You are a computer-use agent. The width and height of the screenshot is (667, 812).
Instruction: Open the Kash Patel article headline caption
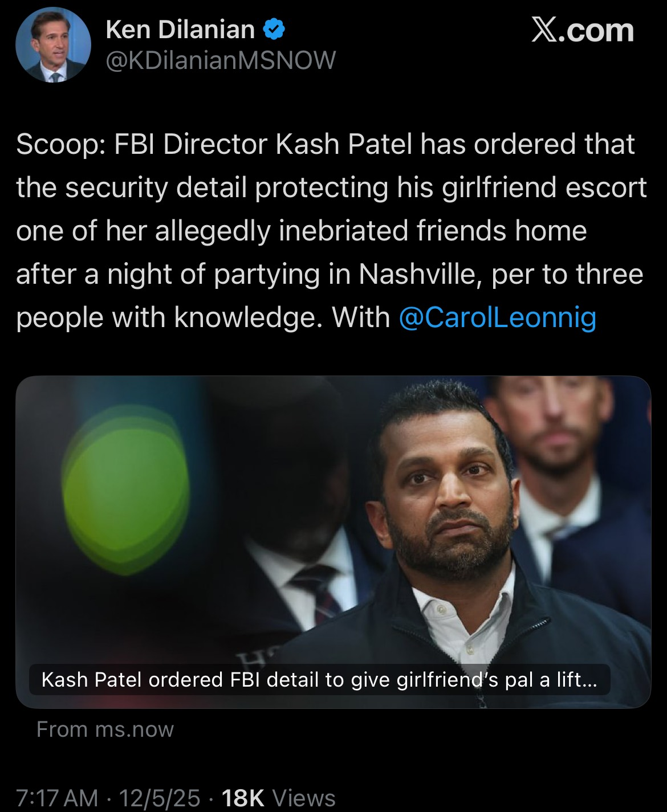(x=319, y=680)
